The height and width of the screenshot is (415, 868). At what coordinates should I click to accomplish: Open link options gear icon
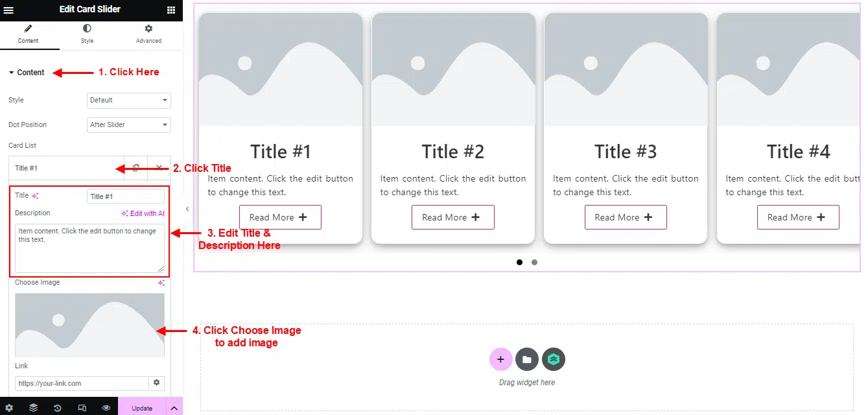pyautogui.click(x=156, y=383)
